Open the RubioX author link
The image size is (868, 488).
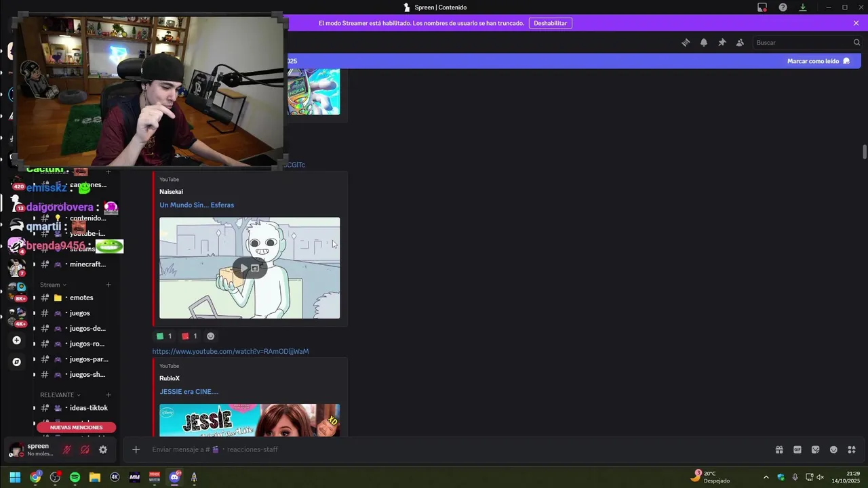(170, 378)
